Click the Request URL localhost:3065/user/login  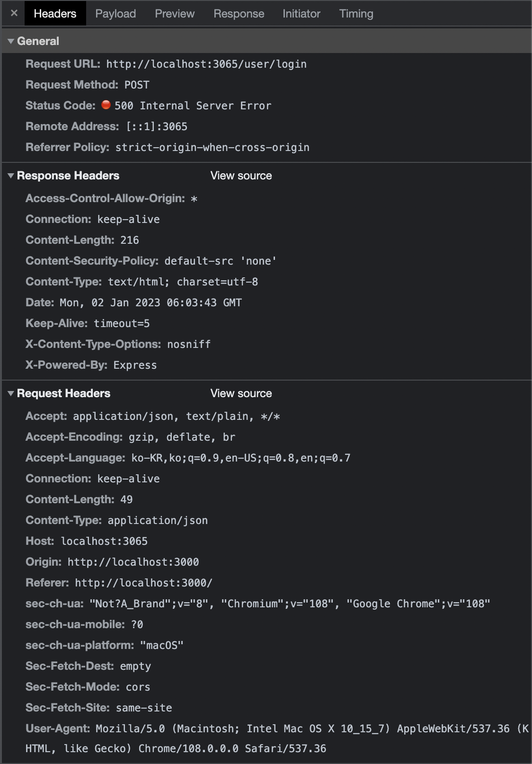click(x=206, y=63)
